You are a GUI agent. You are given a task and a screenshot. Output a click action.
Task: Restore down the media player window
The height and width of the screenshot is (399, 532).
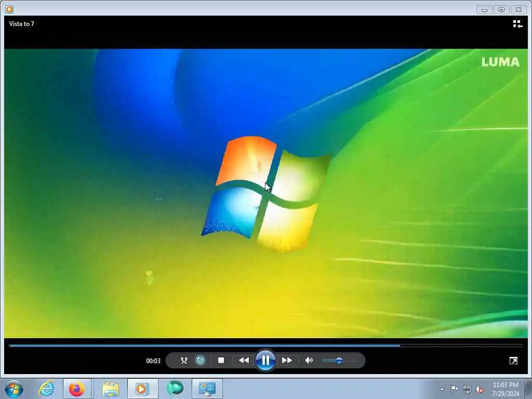click(x=501, y=10)
